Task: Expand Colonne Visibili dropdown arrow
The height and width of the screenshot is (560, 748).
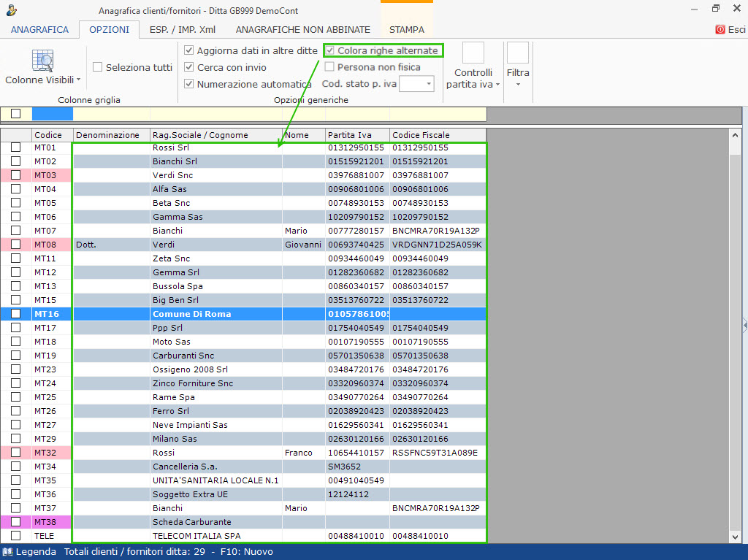Action: click(79, 80)
